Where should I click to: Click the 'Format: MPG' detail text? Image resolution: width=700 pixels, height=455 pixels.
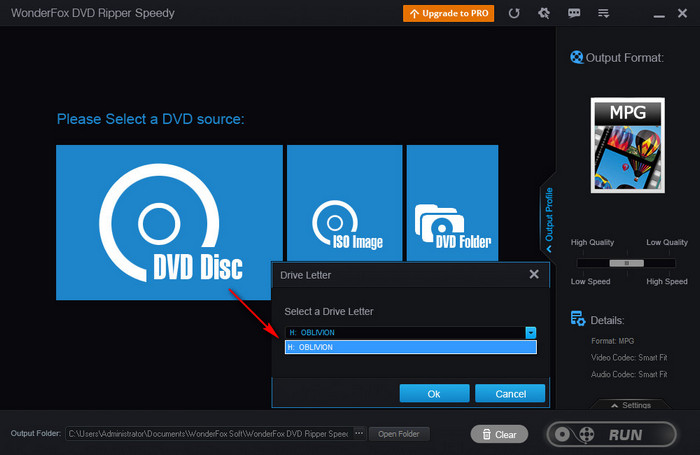(612, 341)
